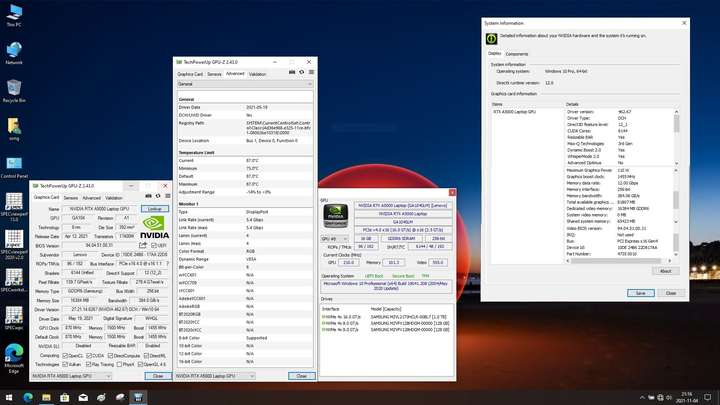Viewport: 720px width, 405px height.
Task: Open the GPU #0 selector dropdown
Action: [x=334, y=239]
